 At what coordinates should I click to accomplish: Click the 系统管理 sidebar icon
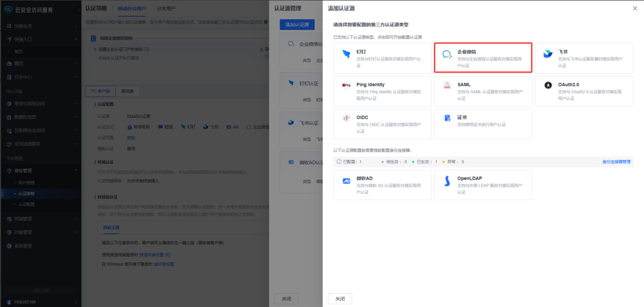click(9, 246)
